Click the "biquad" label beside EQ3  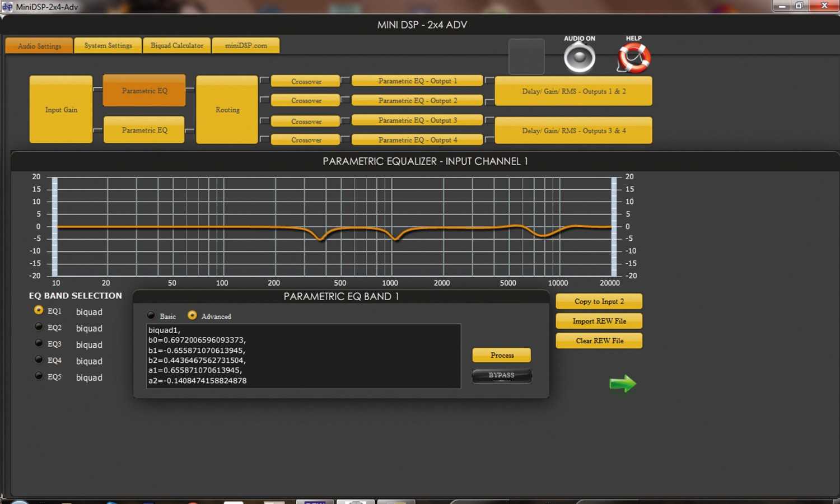click(x=89, y=344)
